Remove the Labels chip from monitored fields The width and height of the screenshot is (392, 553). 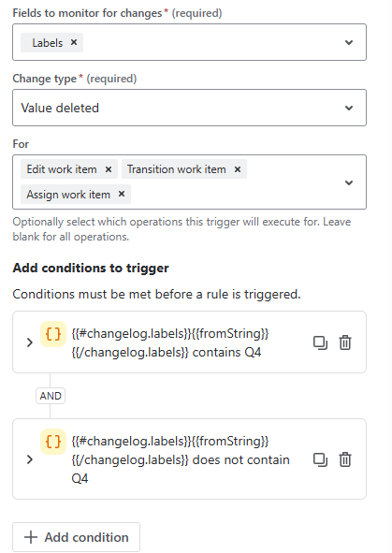click(x=74, y=42)
